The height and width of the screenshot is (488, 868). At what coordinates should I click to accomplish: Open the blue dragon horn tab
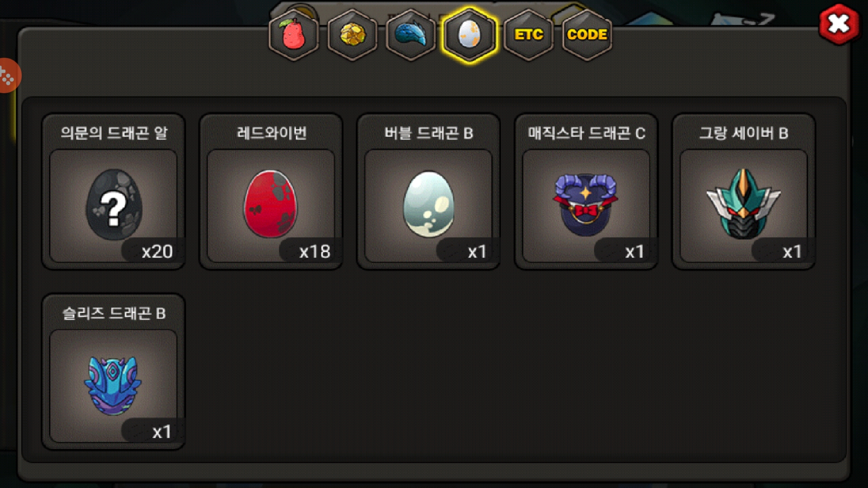point(411,35)
